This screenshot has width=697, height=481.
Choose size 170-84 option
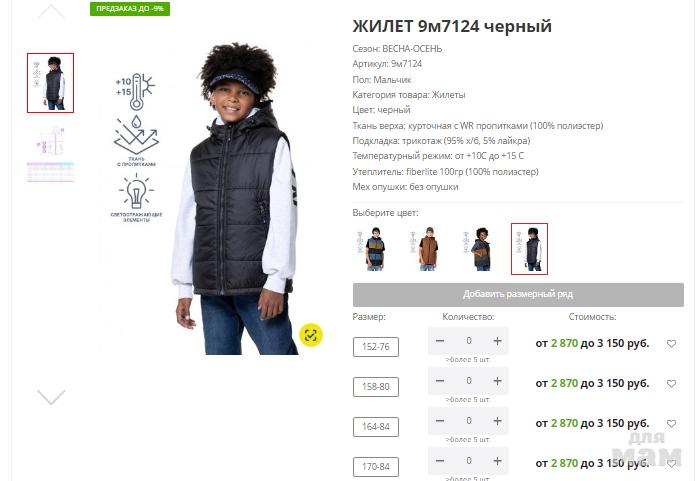coord(376,467)
